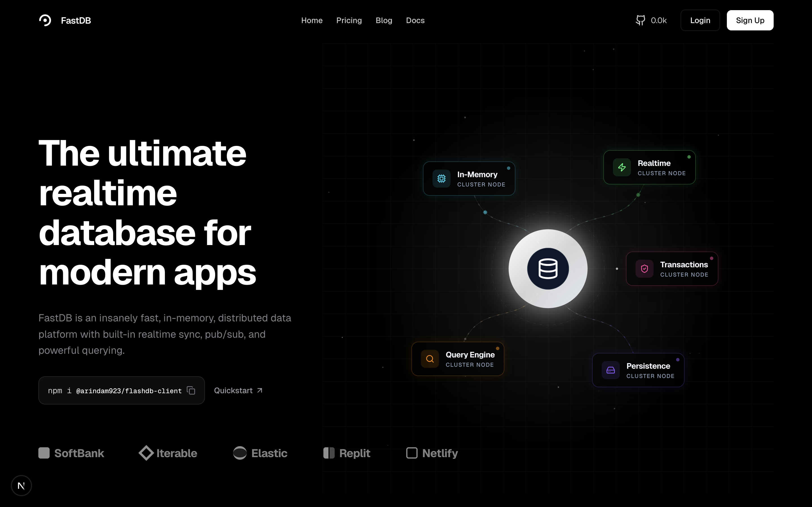Follow the Quickstart link
This screenshot has height=507, width=812.
pos(238,390)
